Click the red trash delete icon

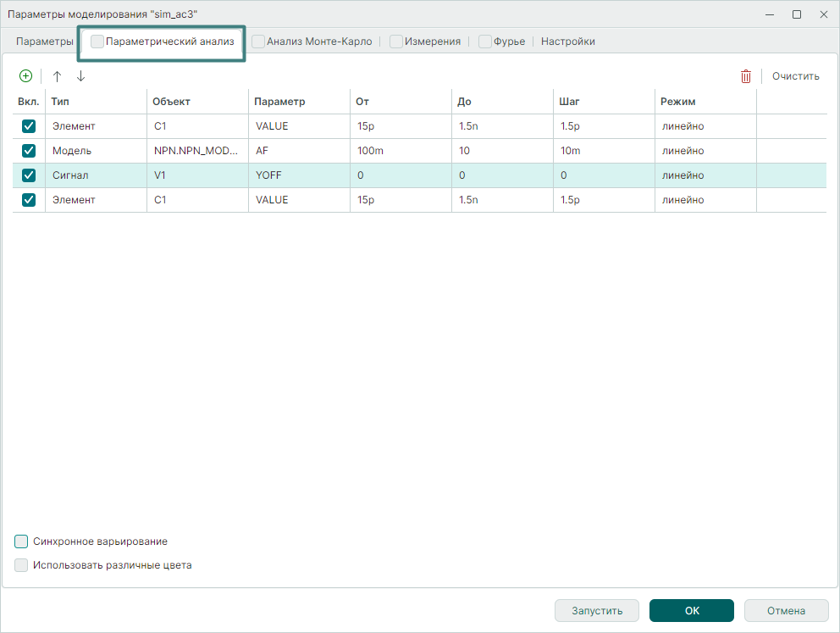point(745,76)
